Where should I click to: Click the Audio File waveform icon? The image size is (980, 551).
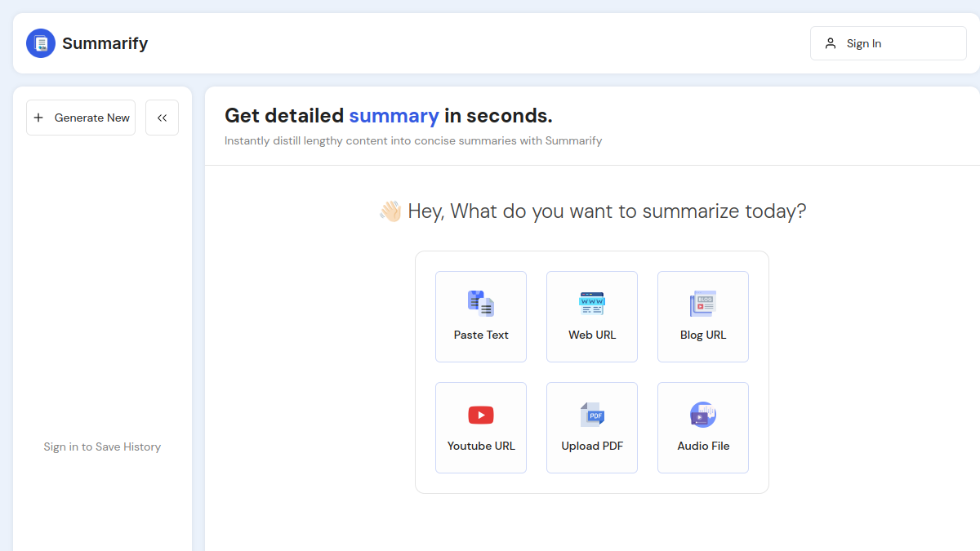click(703, 415)
